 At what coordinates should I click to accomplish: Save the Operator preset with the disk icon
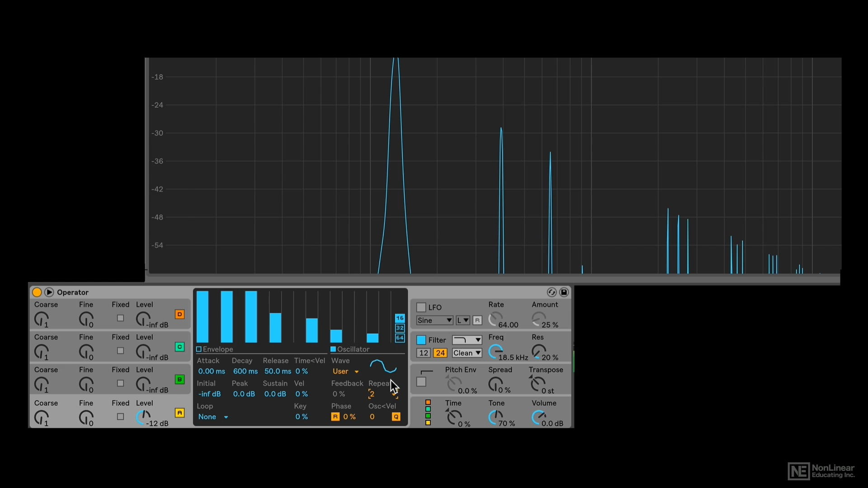(x=564, y=292)
